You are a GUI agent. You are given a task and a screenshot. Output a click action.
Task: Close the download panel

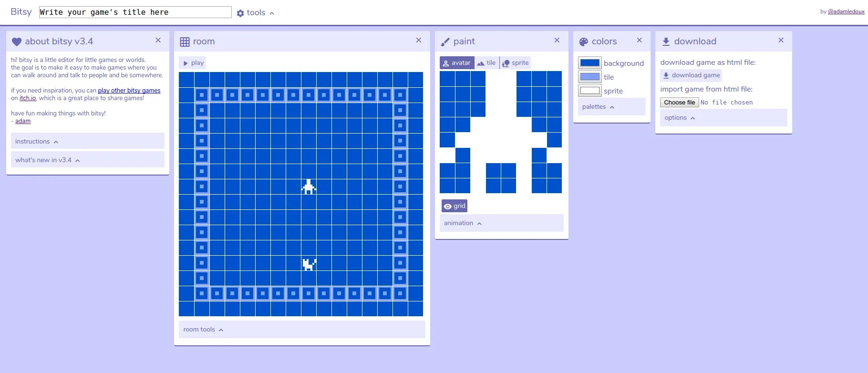781,41
